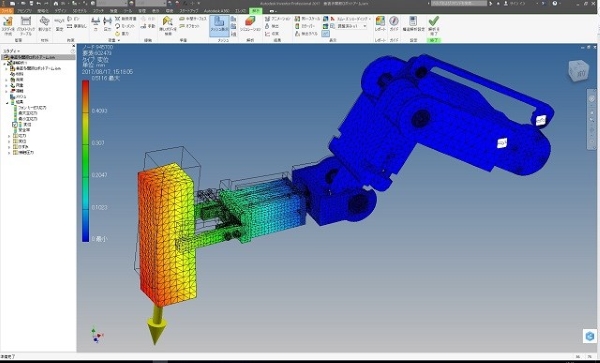
Task: Expand the Stress results folder
Action: pyautogui.click(x=9, y=136)
